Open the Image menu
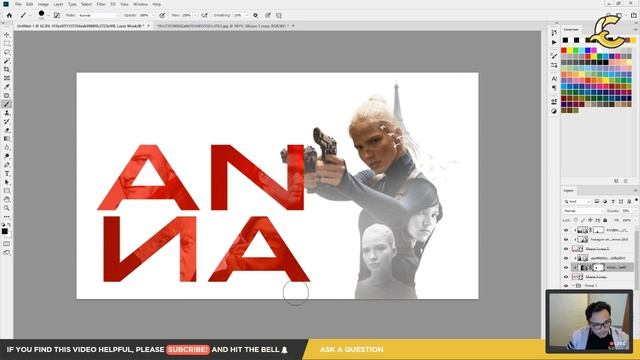This screenshot has height=360, width=640. pos(43,4)
